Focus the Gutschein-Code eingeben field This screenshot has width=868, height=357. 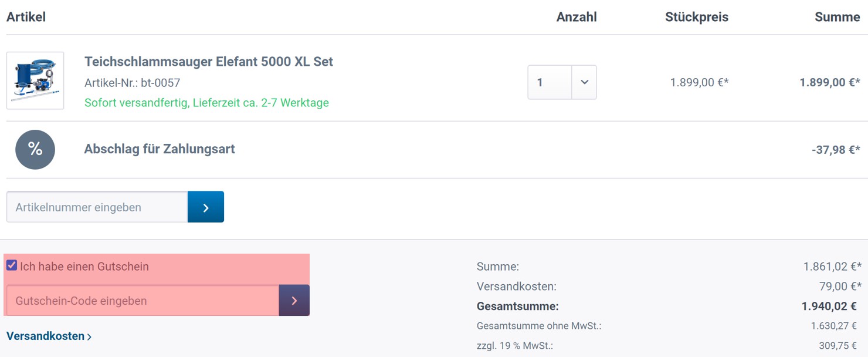click(143, 301)
